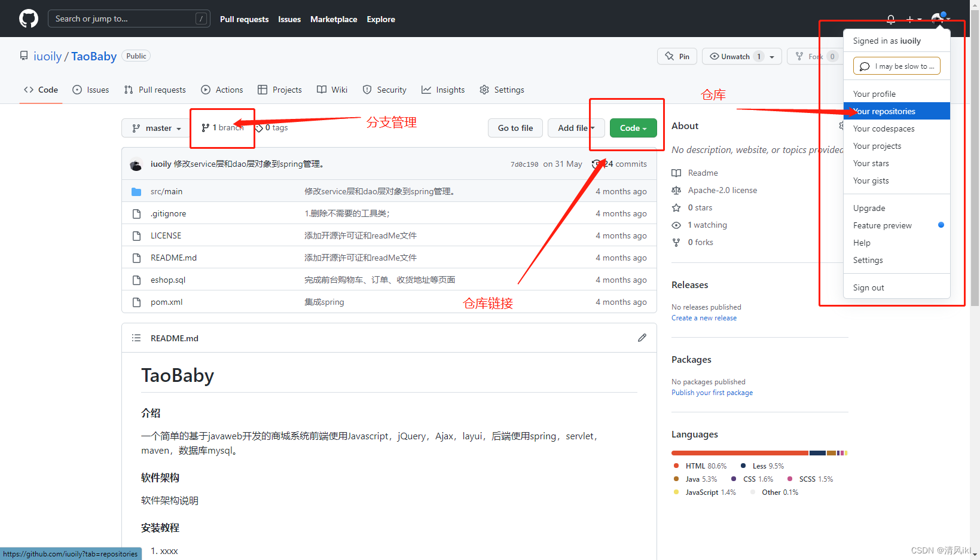Focus the Search or jump to field
This screenshot has height=560, width=980.
coord(129,19)
